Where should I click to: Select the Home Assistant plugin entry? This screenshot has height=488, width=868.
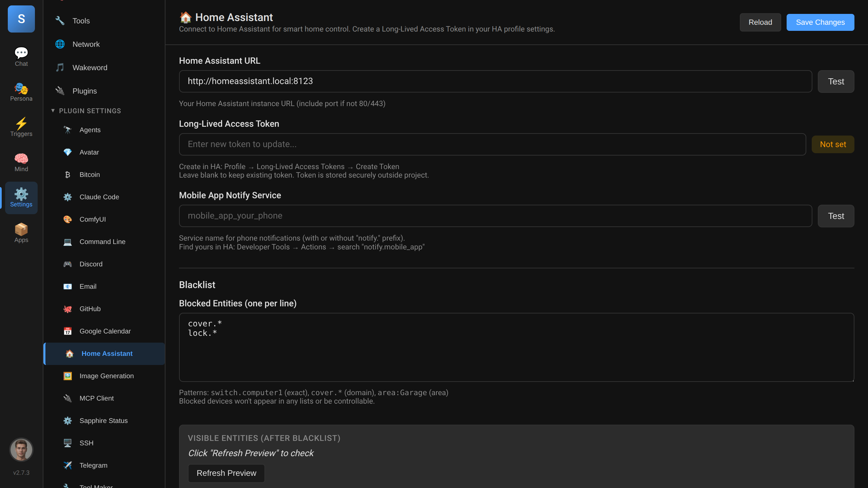[x=104, y=353]
